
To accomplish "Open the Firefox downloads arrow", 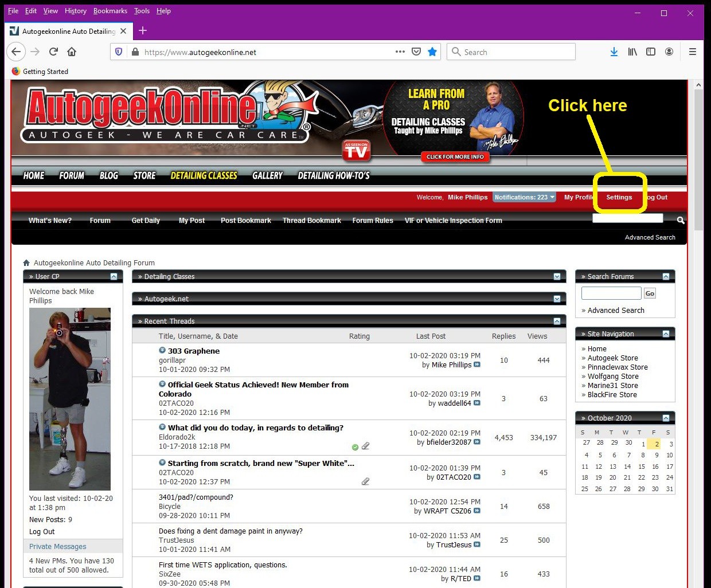I will click(x=614, y=52).
